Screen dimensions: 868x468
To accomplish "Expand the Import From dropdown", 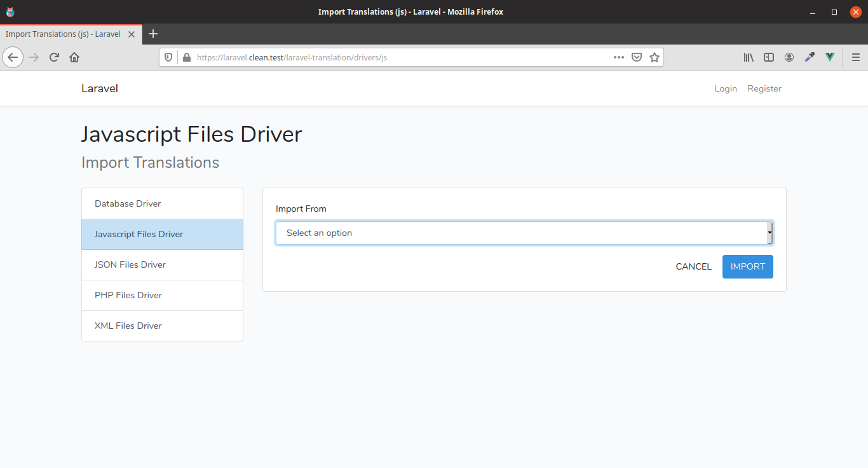I will (524, 233).
